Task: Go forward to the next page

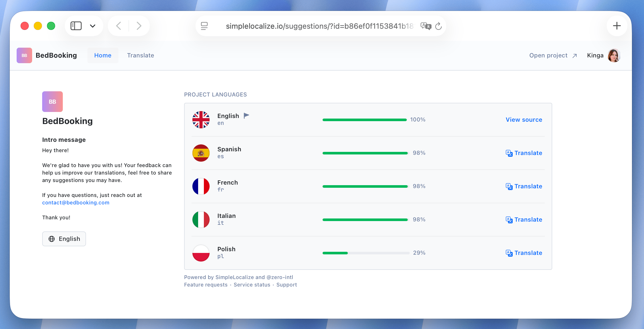Action: point(139,26)
